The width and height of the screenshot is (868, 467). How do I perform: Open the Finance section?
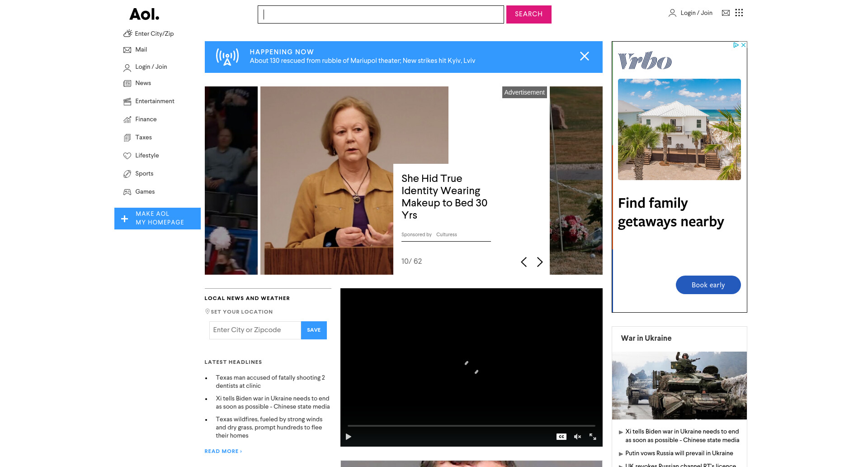pyautogui.click(x=146, y=119)
